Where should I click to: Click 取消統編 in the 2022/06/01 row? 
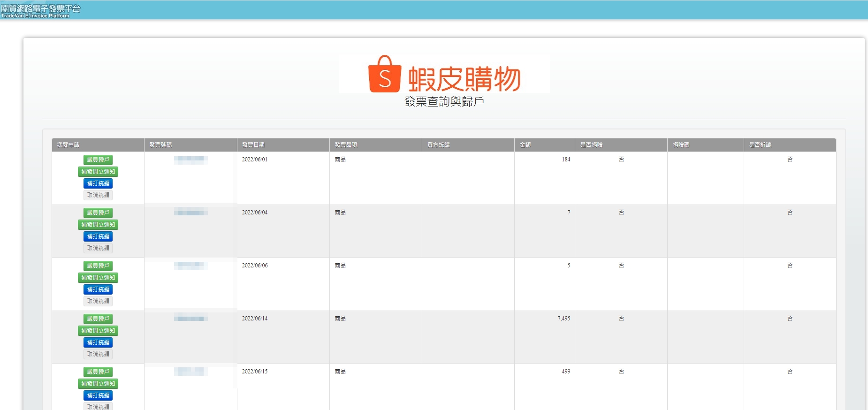tap(98, 195)
